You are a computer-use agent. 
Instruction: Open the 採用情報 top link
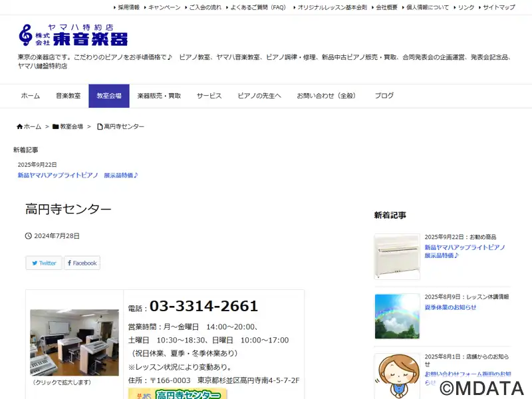pos(128,7)
